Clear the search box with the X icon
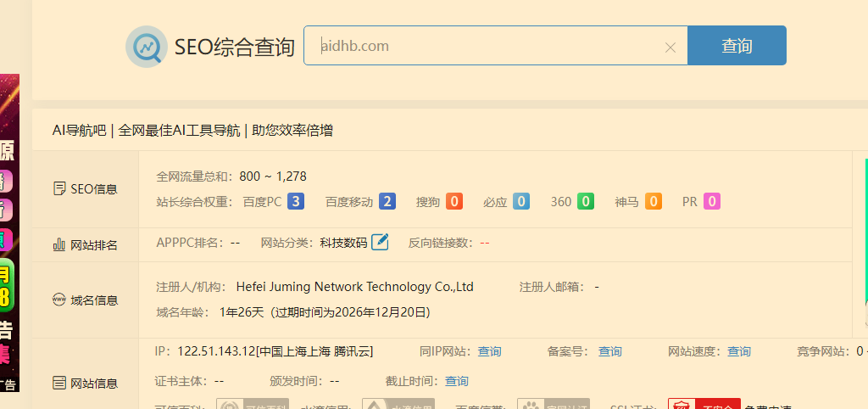This screenshot has width=868, height=409. pos(670,48)
